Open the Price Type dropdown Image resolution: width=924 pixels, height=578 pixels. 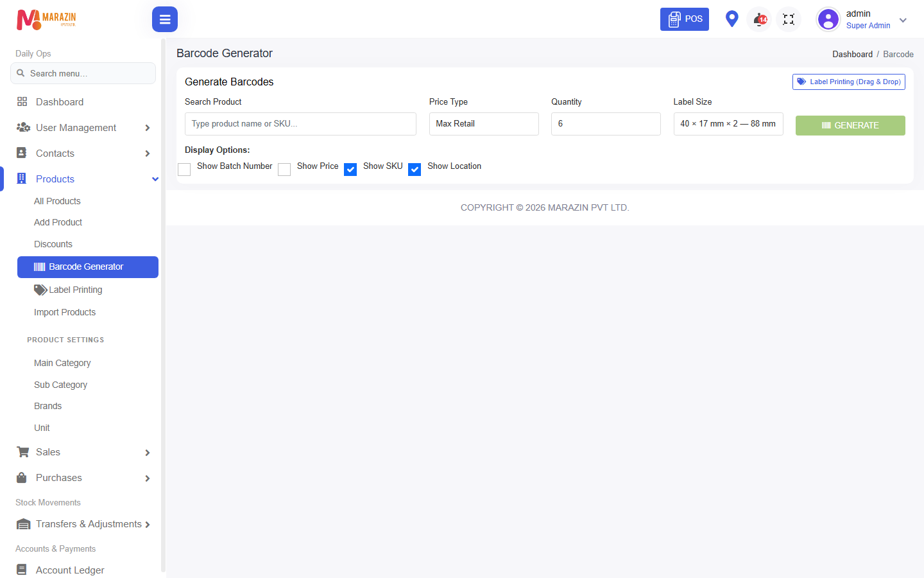[484, 124]
